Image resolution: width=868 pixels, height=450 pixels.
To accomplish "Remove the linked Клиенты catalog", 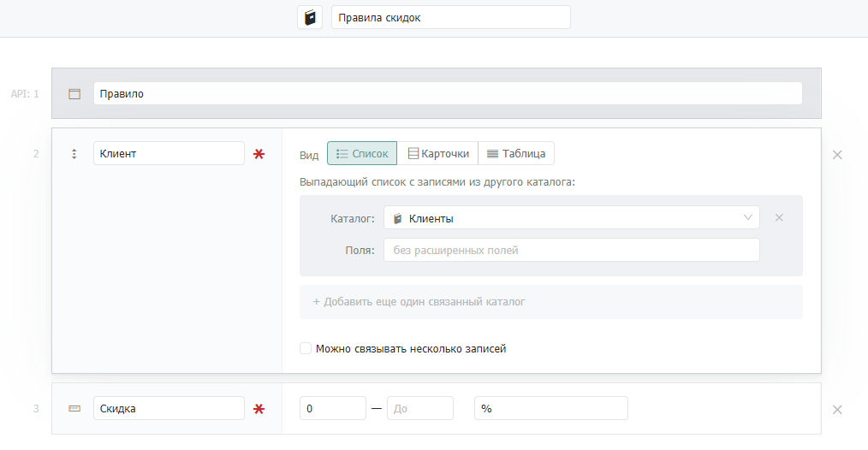I will pyautogui.click(x=779, y=217).
